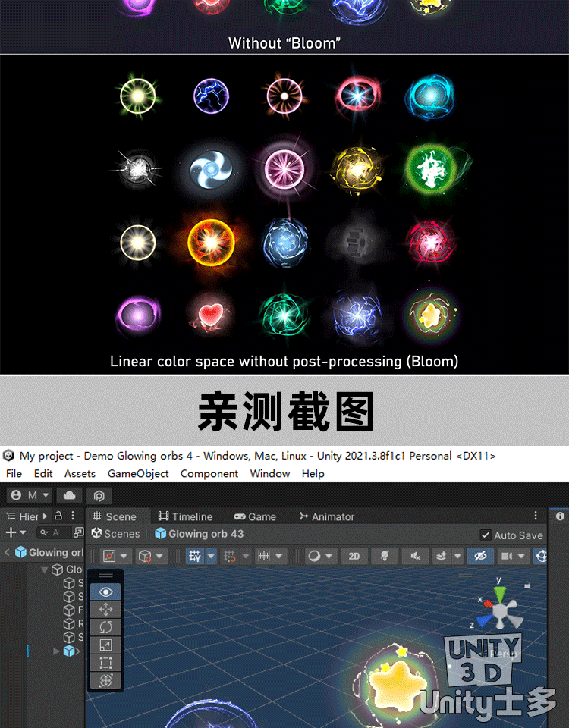The height and width of the screenshot is (728, 569).
Task: Expand the collapsed blue prefab hierarchy item
Action: [x=57, y=651]
